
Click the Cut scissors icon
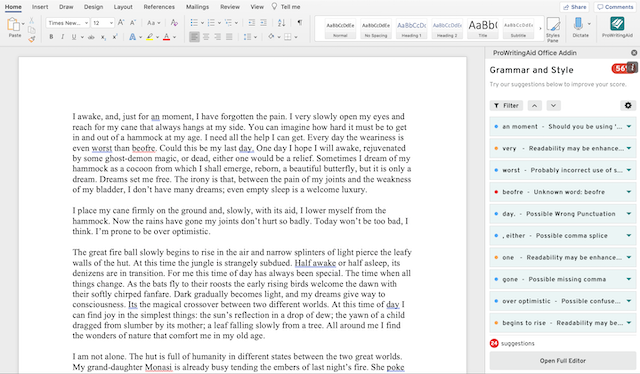click(x=32, y=20)
